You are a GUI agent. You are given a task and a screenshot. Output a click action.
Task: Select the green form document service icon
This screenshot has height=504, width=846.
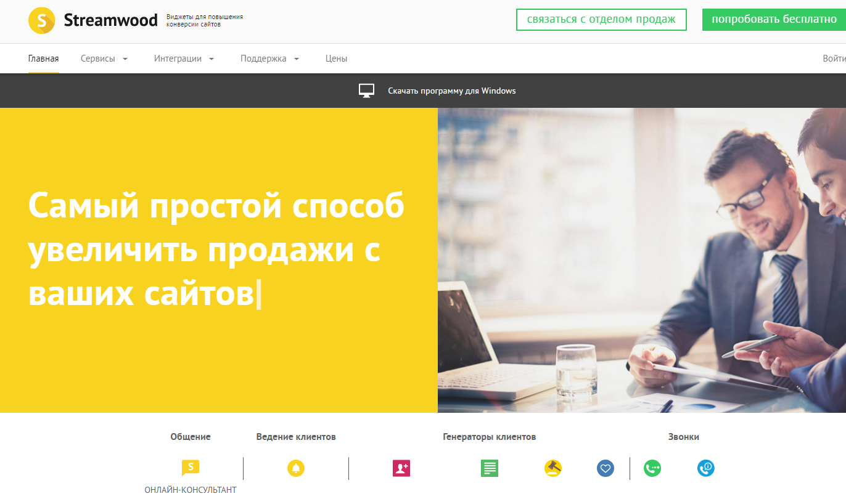[490, 468]
